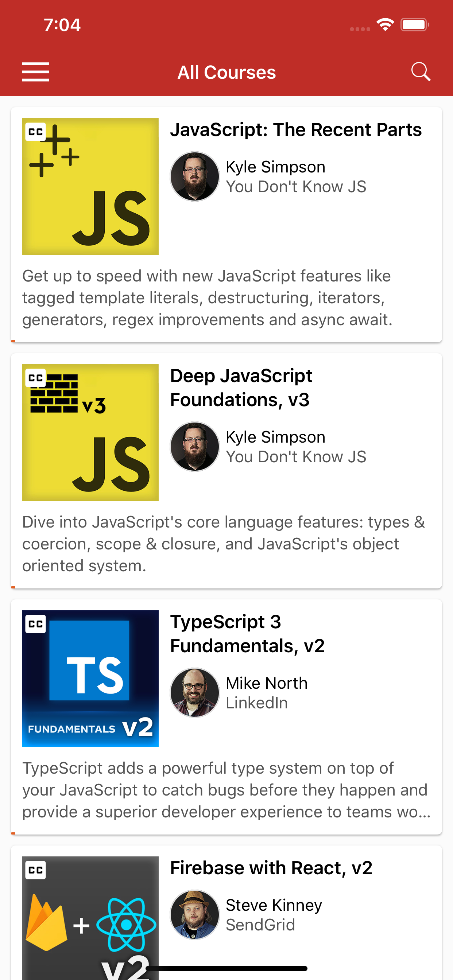Image resolution: width=453 pixels, height=980 pixels.
Task: Open JavaScript: The Recent Parts course title
Action: 295,130
